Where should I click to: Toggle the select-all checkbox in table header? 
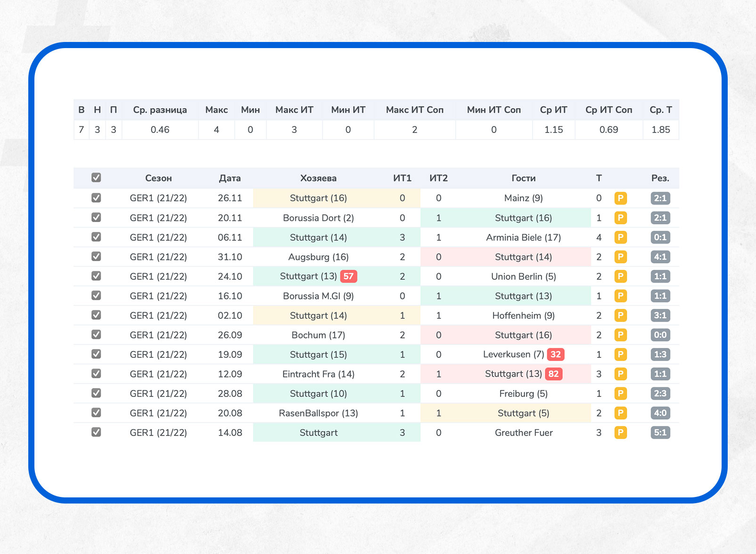pyautogui.click(x=96, y=178)
